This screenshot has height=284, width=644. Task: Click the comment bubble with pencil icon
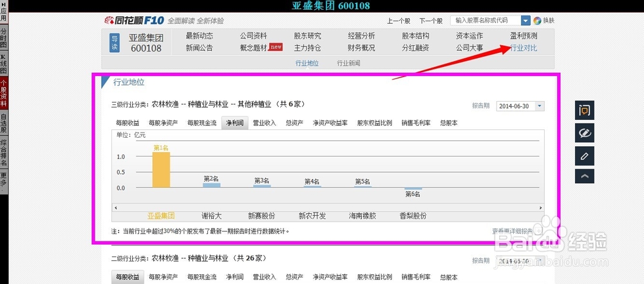tap(584, 133)
